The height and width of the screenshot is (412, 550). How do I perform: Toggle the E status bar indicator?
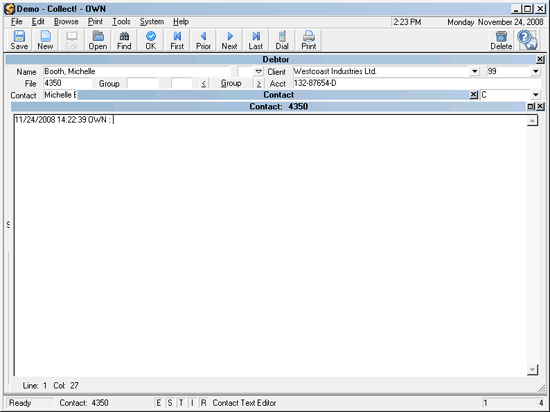tap(159, 403)
